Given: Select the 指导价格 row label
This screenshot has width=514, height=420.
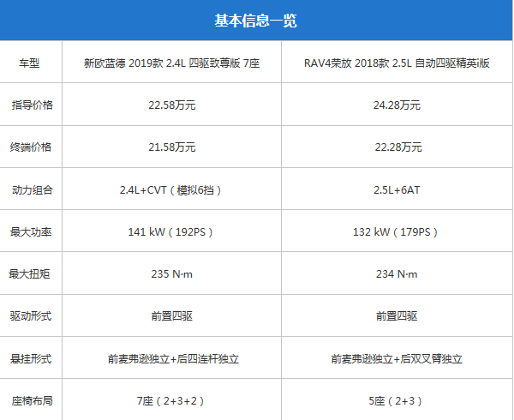Looking at the screenshot, I should [33, 105].
